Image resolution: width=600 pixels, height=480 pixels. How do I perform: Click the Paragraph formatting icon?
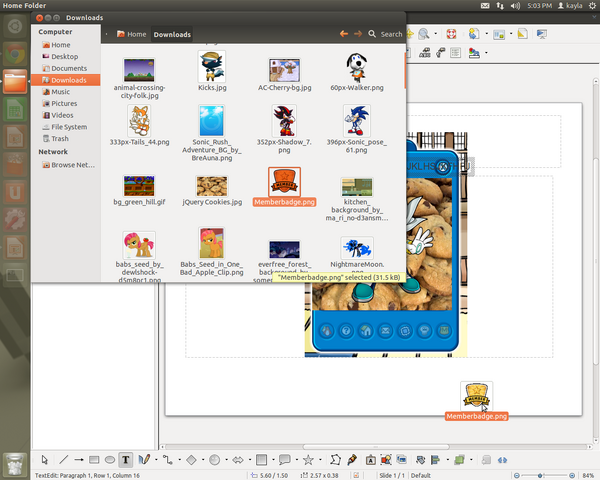tap(440, 52)
